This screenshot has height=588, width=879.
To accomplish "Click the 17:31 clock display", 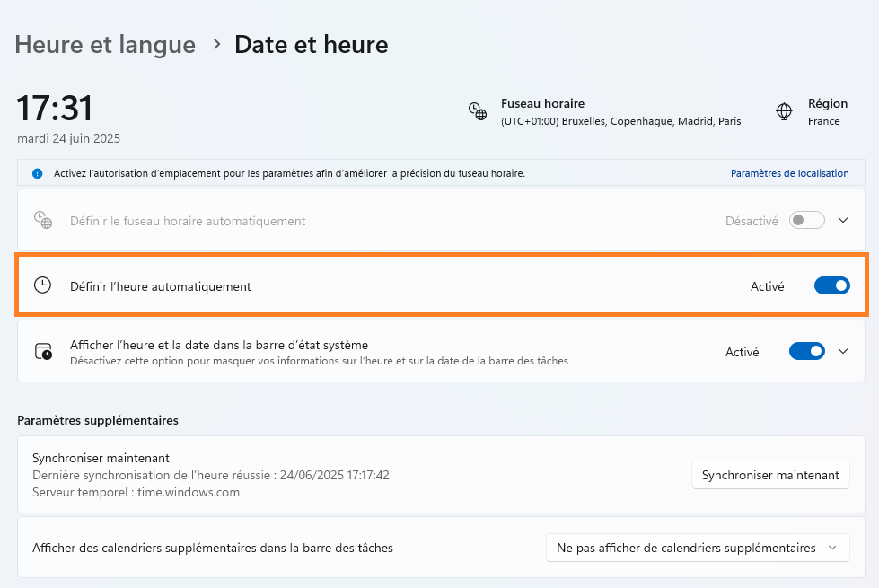I will pos(55,109).
